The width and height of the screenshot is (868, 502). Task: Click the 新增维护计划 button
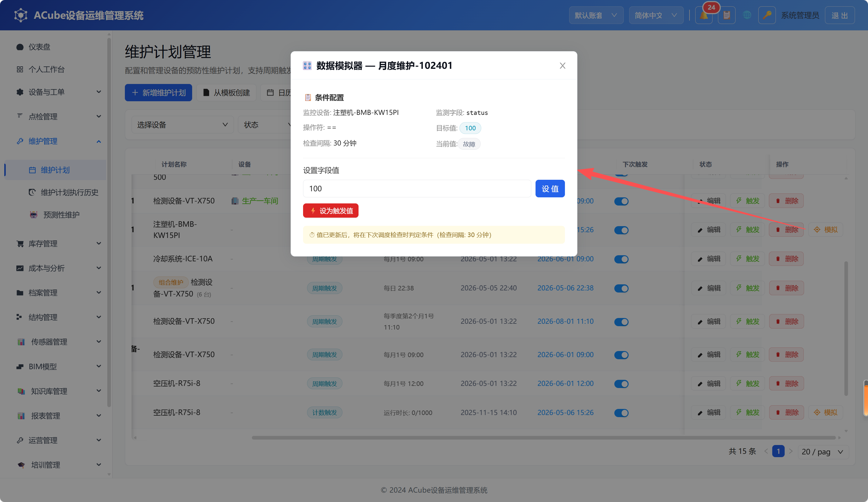[159, 93]
